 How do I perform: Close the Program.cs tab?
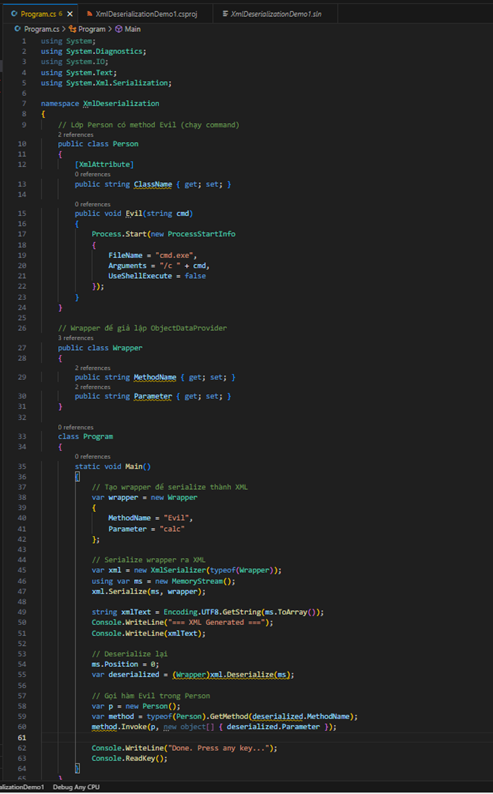click(70, 14)
